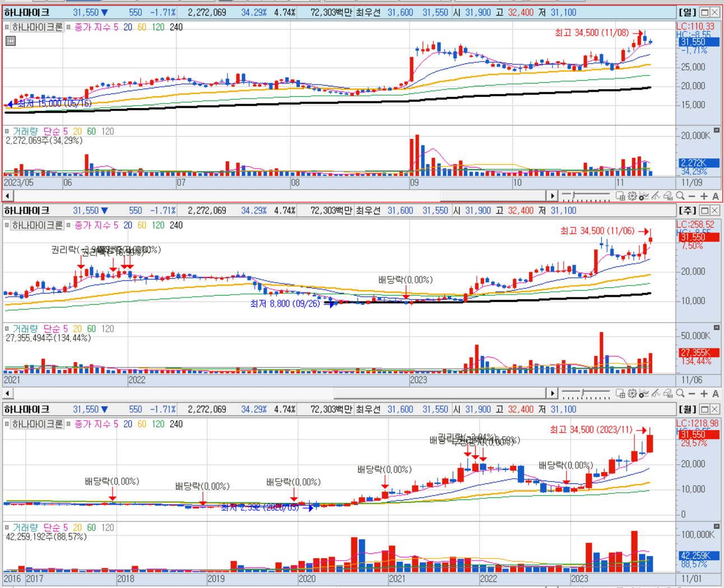Viewport: 724px width, 588px height.
Task: Toggle the 종가 지수 moving average box in weekly chart
Action: coord(69,225)
